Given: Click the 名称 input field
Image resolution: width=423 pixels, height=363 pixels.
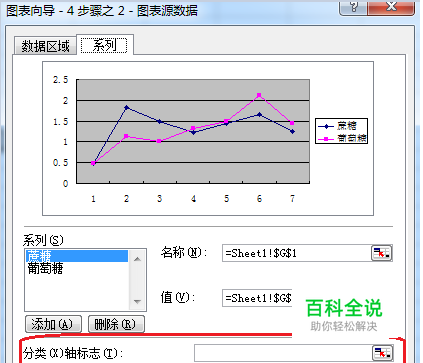Looking at the screenshot, I should pyautogui.click(x=297, y=253).
